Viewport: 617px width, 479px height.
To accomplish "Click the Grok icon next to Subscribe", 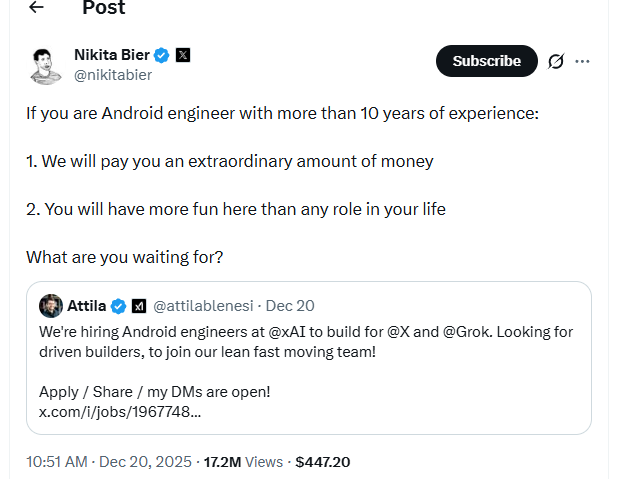I will [556, 61].
